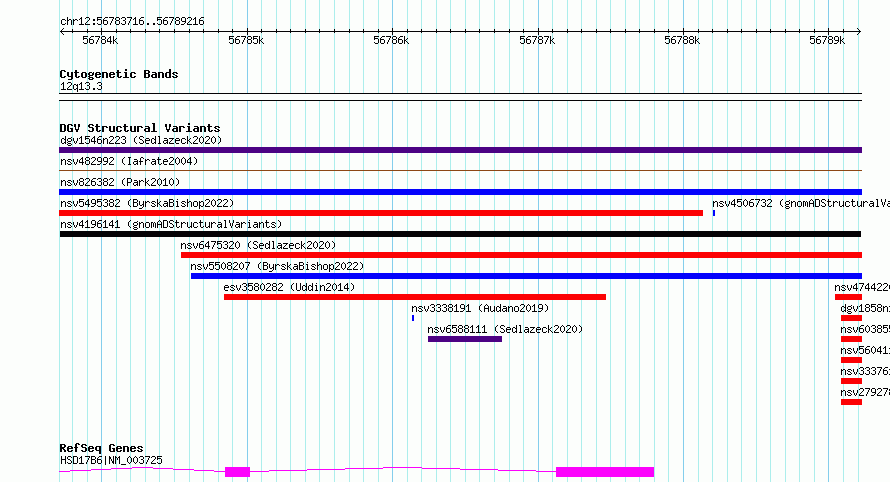
Task: Select the small blue nsv3338191 marker
Action: [x=413, y=318]
